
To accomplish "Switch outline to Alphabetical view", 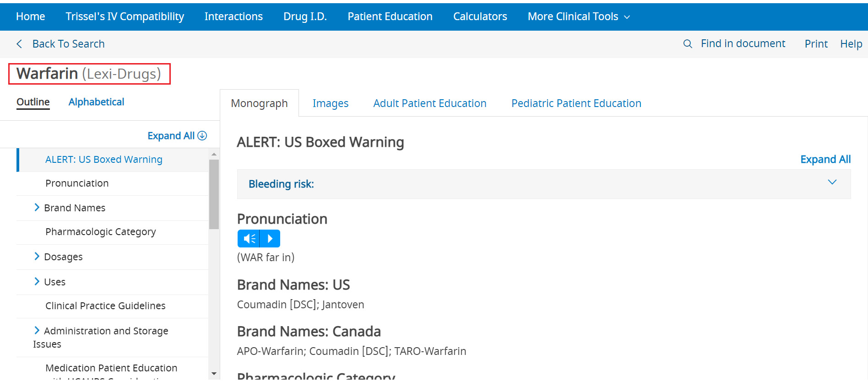I will (x=96, y=102).
